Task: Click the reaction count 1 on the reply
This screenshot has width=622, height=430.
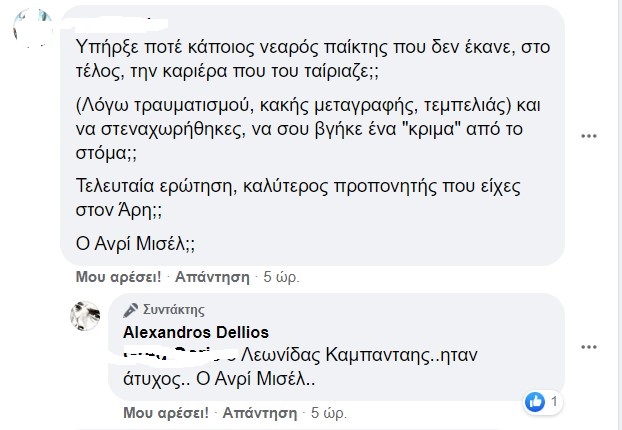Action: pyautogui.click(x=554, y=402)
